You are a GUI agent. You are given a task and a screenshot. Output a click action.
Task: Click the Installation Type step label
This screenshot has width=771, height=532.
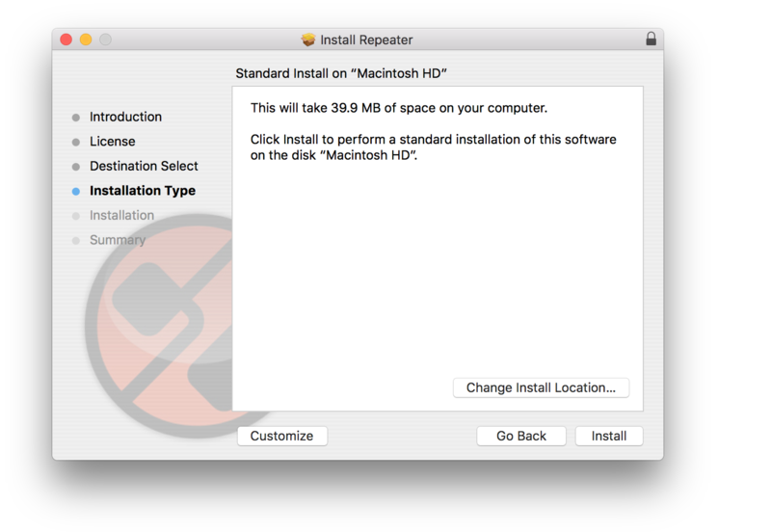(x=143, y=191)
